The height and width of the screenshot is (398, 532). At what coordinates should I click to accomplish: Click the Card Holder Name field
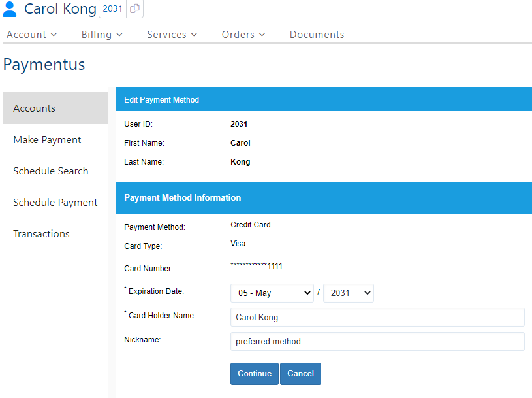pyautogui.click(x=377, y=317)
